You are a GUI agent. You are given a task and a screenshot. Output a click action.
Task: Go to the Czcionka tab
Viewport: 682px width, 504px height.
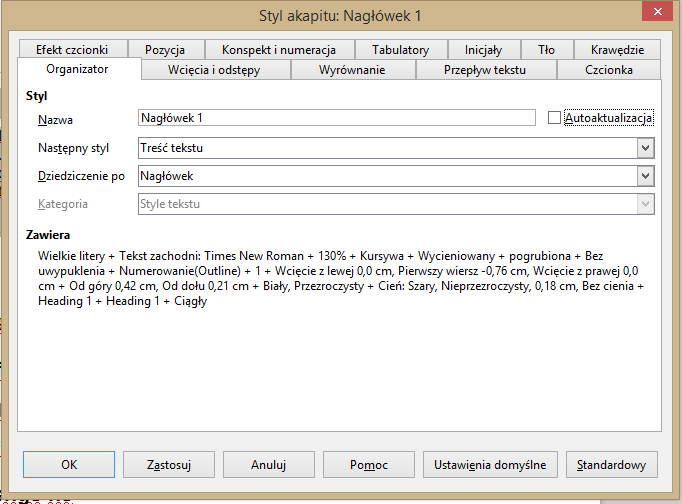[609, 70]
